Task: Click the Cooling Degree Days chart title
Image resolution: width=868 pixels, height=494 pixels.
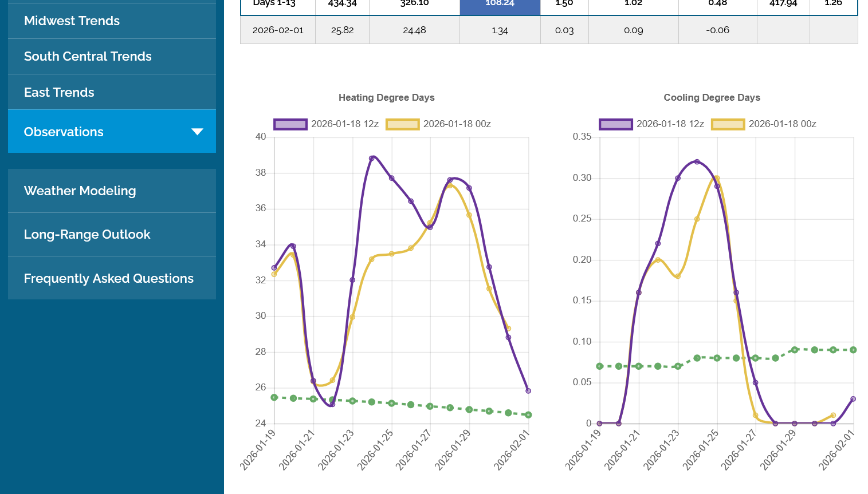Action: tap(712, 98)
